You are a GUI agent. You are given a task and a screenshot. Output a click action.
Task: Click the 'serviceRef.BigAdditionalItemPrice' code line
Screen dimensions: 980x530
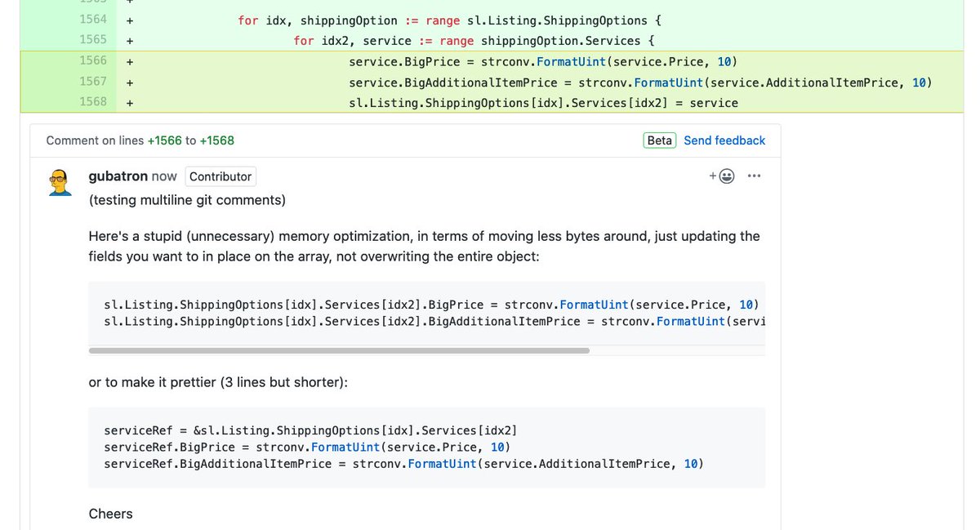tap(403, 464)
